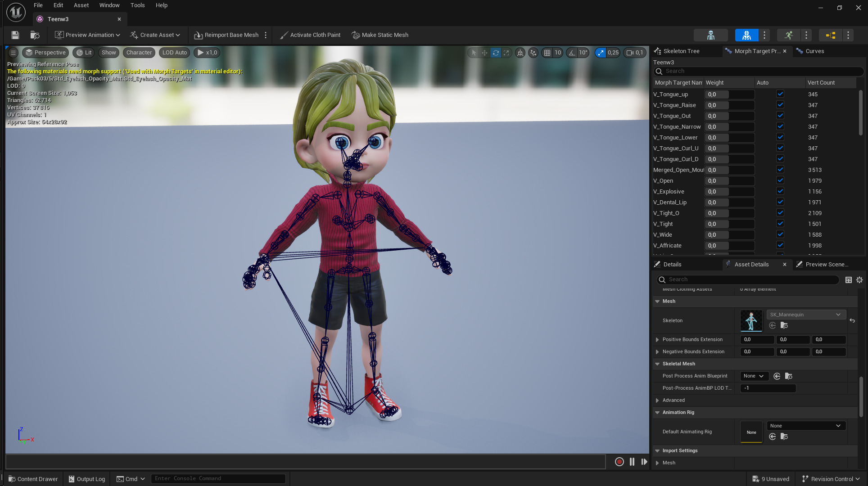This screenshot has width=868, height=486.
Task: Open the Window menu
Action: tap(109, 5)
